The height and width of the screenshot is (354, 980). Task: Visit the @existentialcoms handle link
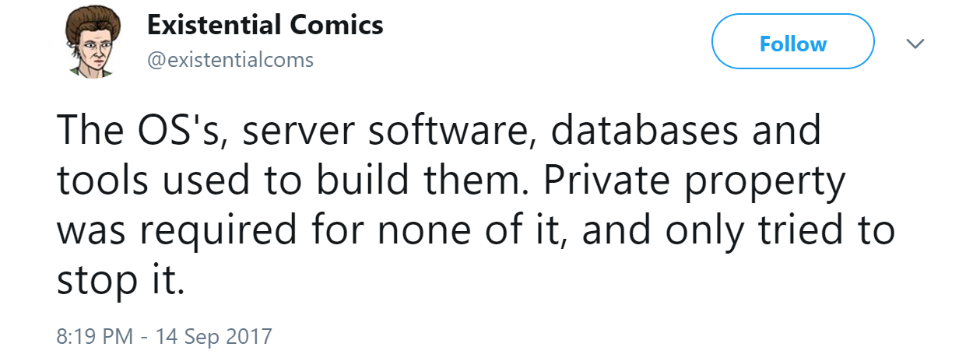click(230, 59)
